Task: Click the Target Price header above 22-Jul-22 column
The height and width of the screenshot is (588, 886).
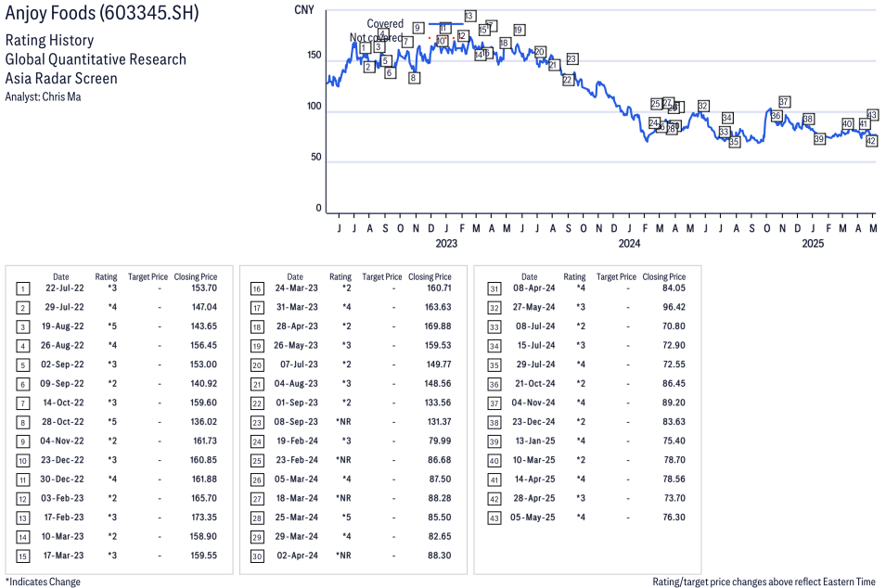Action: (148, 276)
